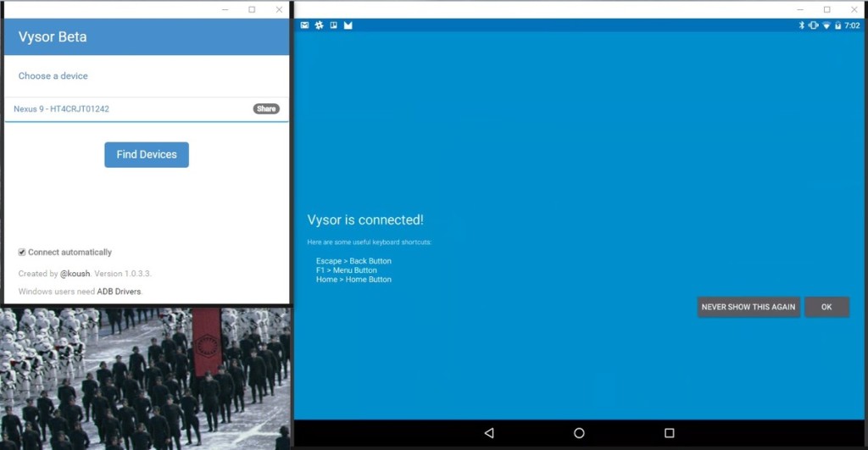Tap the Bluetooth status icon
The height and width of the screenshot is (450, 868).
click(x=801, y=25)
